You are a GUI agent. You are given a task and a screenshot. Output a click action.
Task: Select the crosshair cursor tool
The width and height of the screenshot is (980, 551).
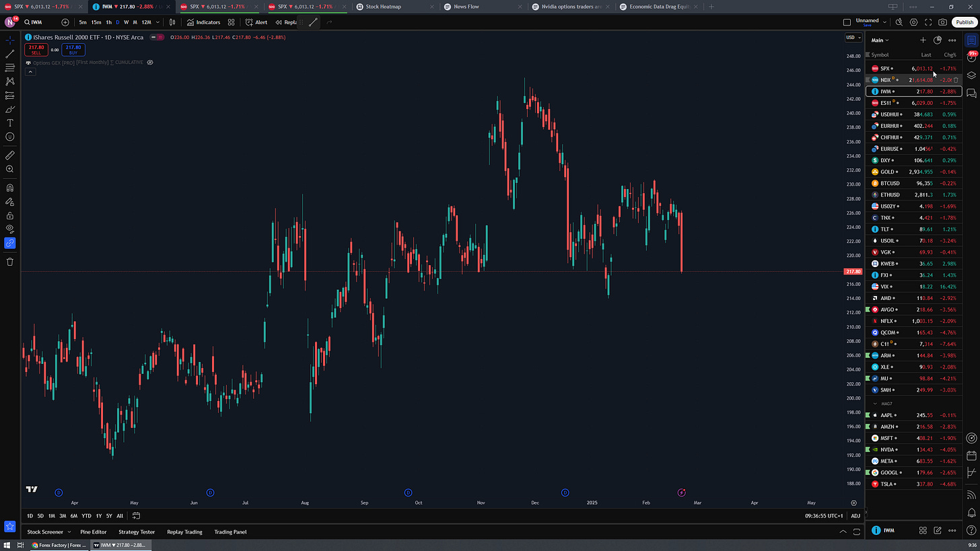pyautogui.click(x=10, y=40)
